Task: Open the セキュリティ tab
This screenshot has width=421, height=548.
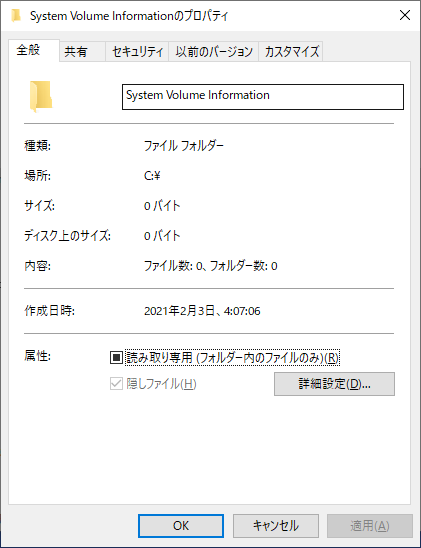Action: (x=137, y=52)
